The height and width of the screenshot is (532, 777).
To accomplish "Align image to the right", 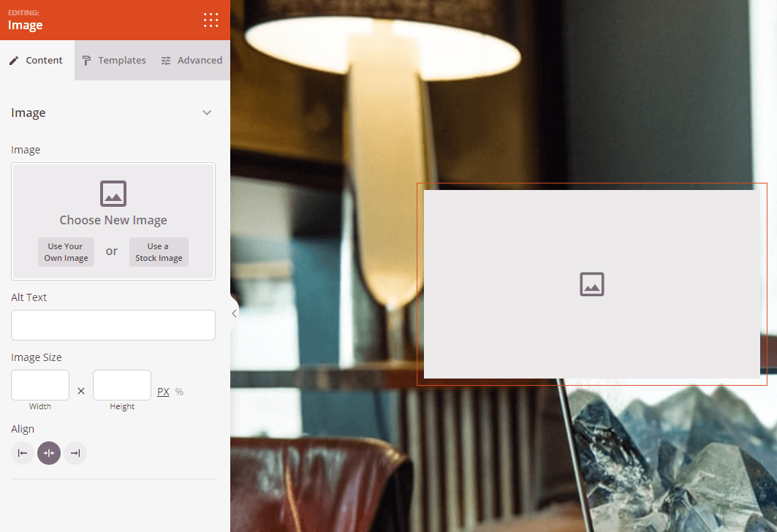I will pyautogui.click(x=75, y=453).
